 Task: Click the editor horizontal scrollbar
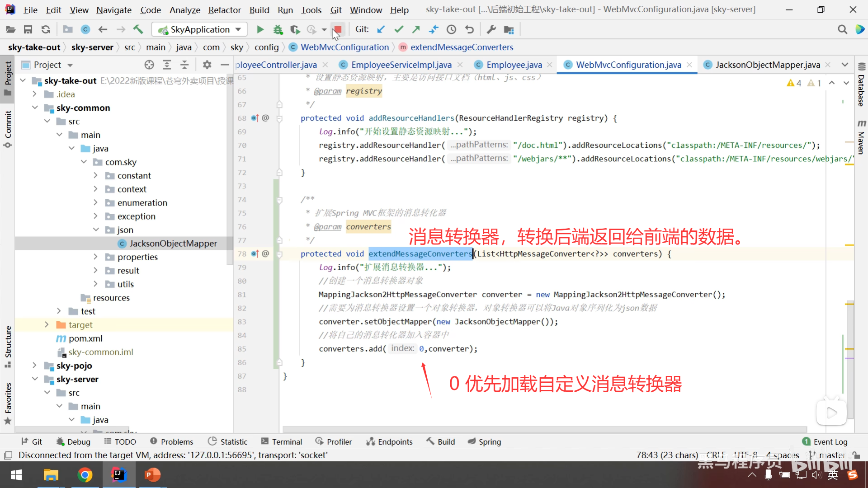click(x=542, y=429)
